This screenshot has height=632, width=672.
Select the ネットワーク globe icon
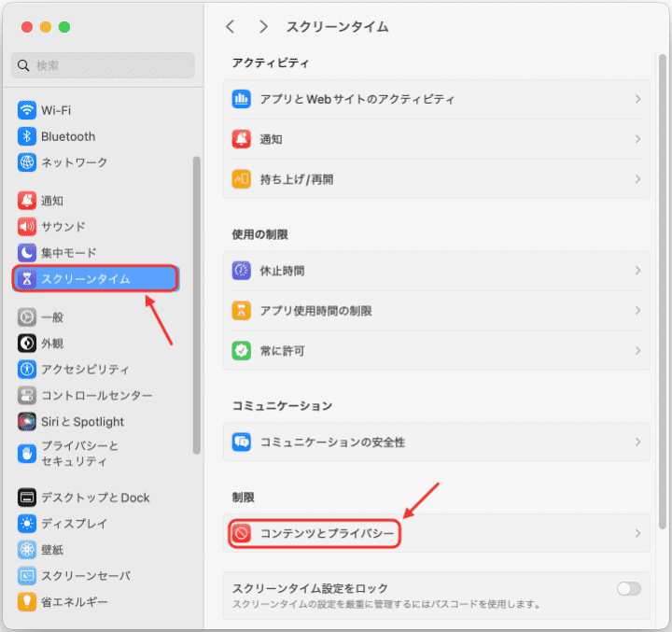point(26,162)
